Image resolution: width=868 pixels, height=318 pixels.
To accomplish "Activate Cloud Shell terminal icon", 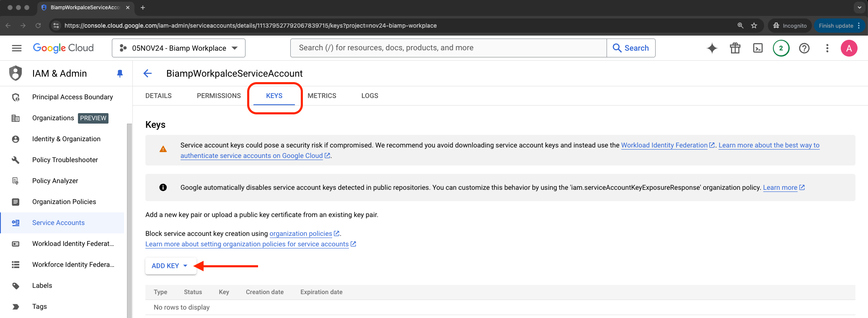I will 758,48.
